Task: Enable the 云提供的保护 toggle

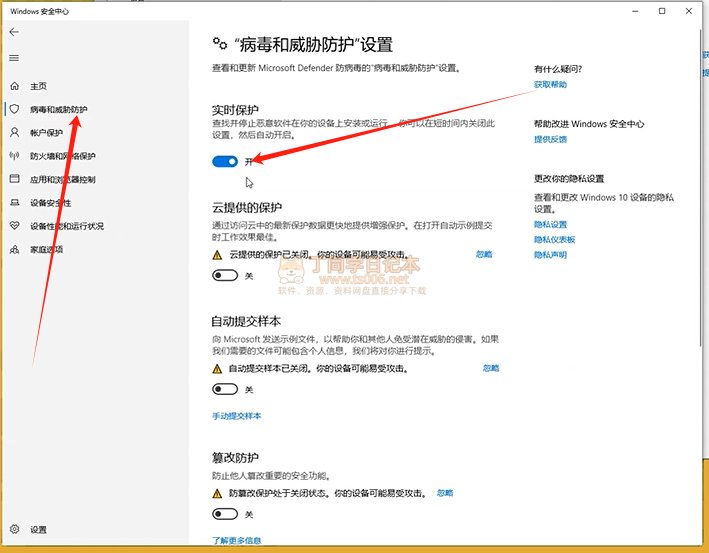Action: [x=225, y=275]
